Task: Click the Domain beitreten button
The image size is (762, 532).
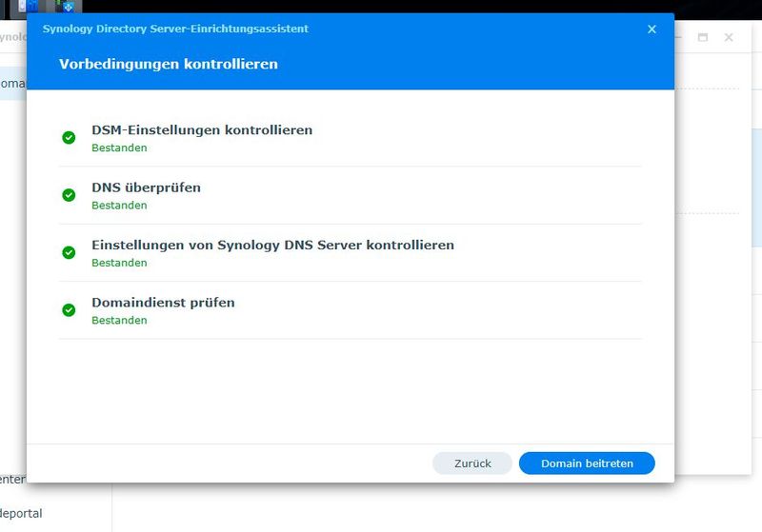Action: (x=587, y=463)
